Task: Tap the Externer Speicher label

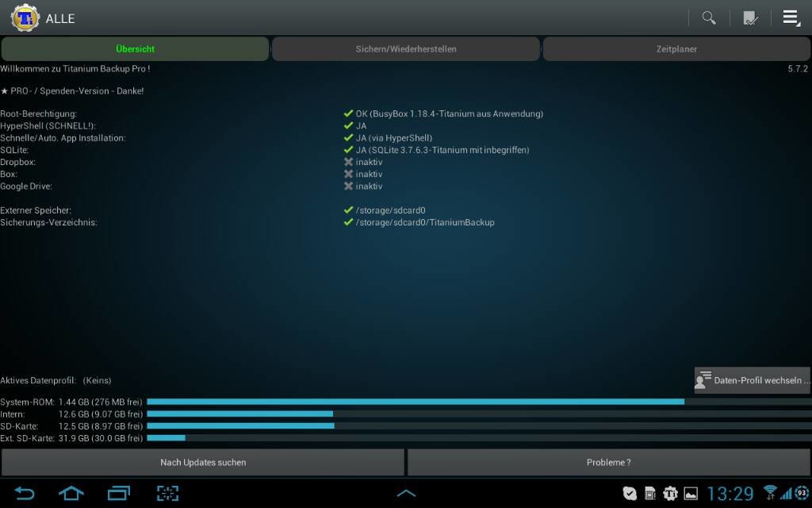Action: point(36,210)
